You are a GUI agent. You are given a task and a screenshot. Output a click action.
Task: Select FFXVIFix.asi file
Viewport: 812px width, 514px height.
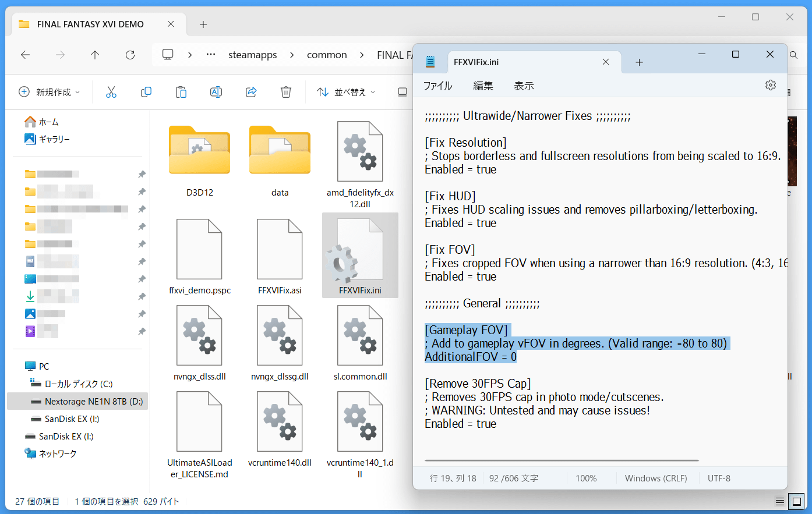tap(280, 256)
